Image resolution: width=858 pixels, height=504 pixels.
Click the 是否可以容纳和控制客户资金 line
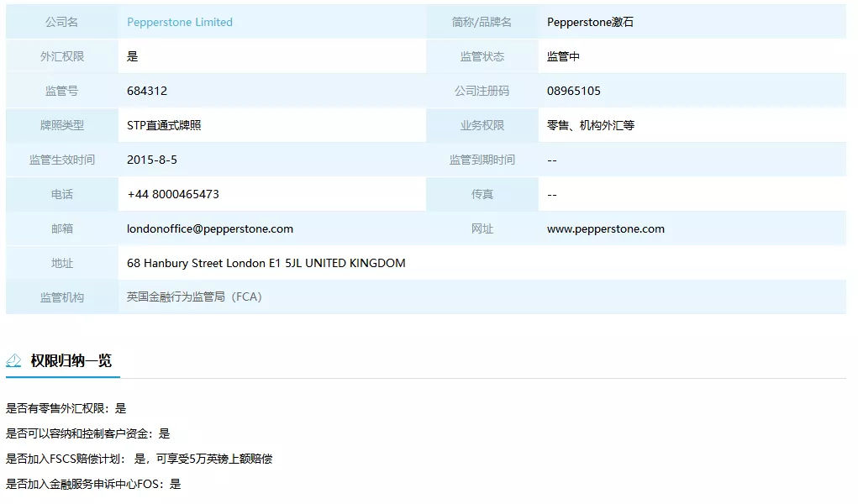pos(87,433)
